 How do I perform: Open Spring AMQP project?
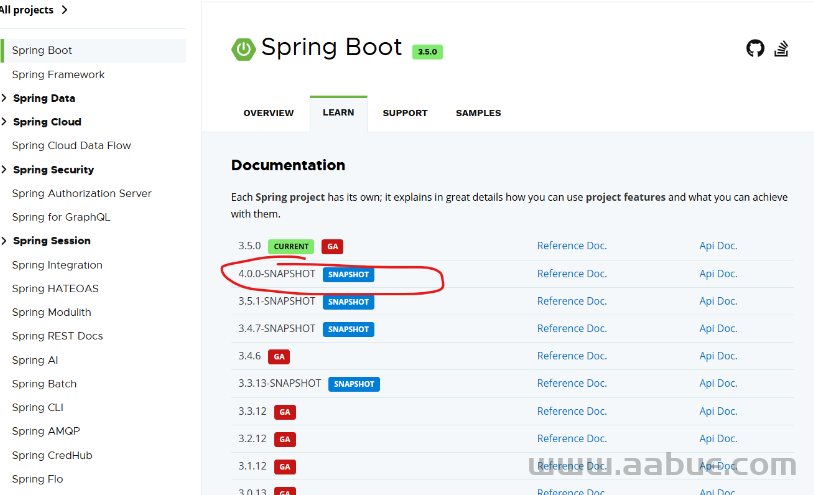(x=46, y=431)
